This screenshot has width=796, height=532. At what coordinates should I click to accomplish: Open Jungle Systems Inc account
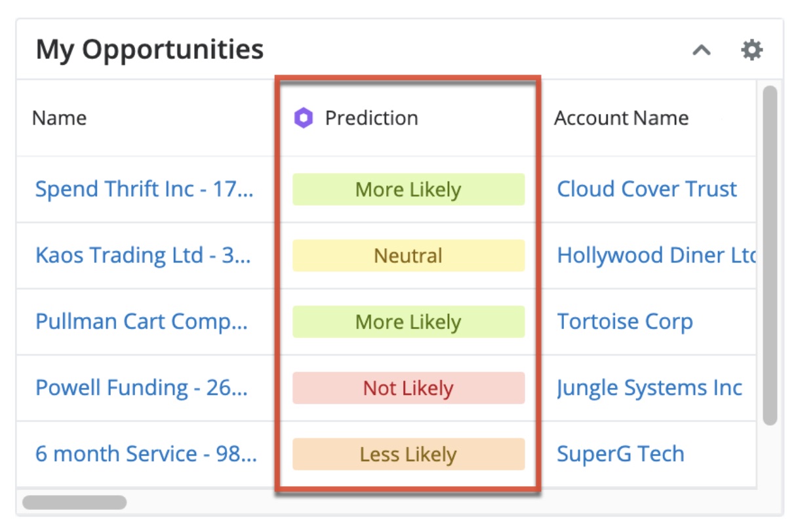649,388
